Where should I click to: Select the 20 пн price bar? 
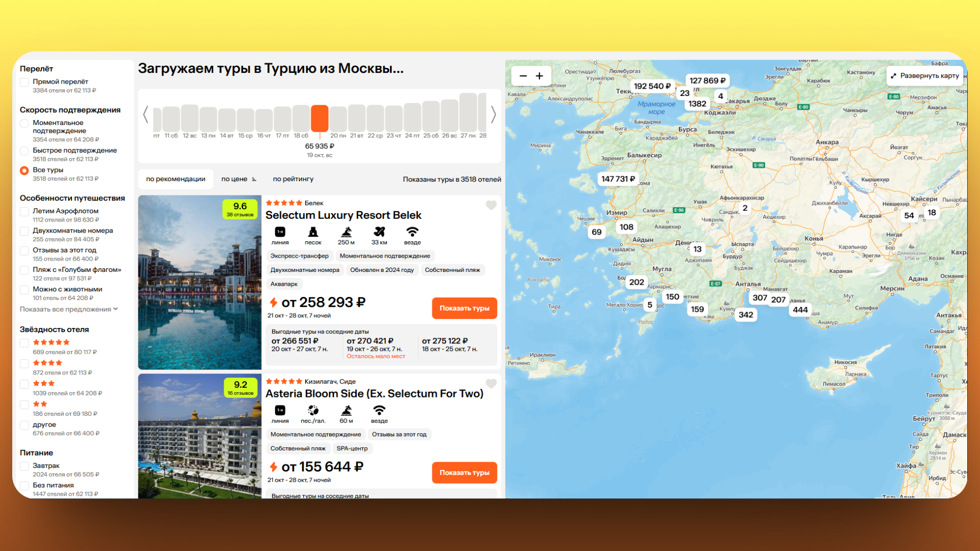click(338, 118)
